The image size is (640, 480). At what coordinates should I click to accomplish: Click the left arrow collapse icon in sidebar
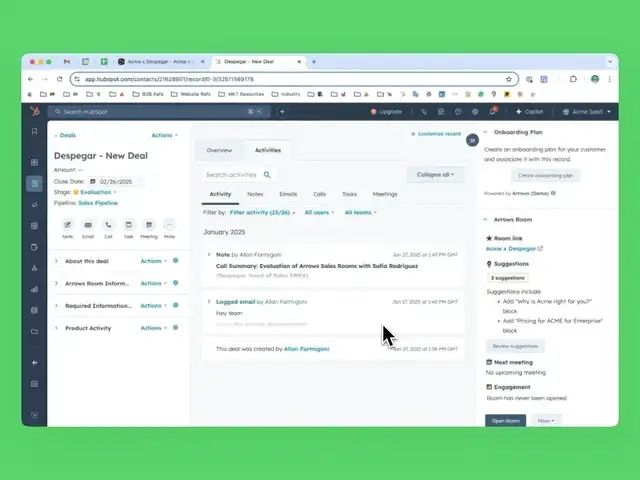point(35,362)
